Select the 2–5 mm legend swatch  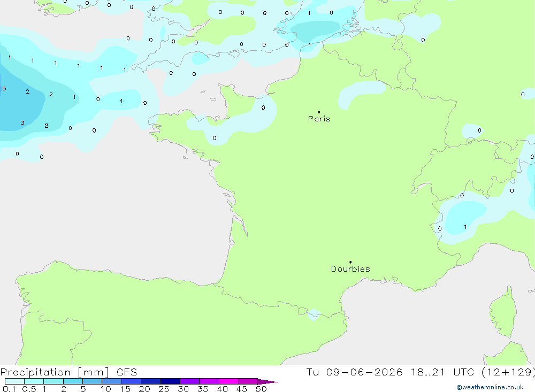pos(73,381)
